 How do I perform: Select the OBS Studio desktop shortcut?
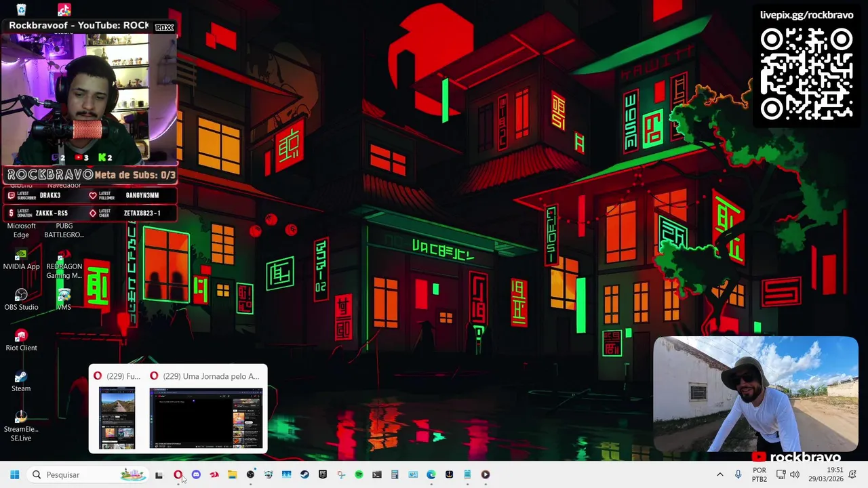[x=21, y=300]
